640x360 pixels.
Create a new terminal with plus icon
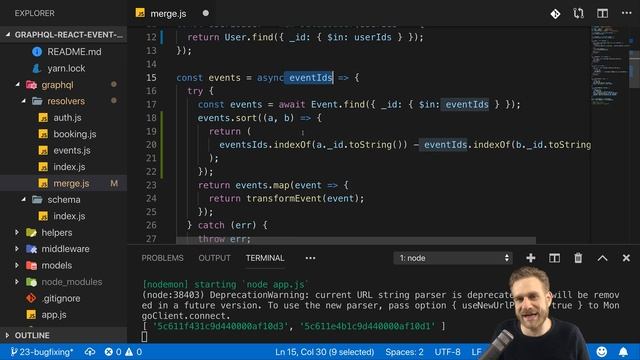click(x=531, y=258)
